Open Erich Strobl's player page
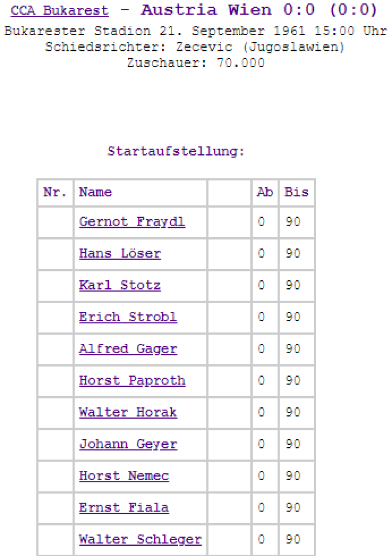Screen dimensions: 392x556 [128, 317]
